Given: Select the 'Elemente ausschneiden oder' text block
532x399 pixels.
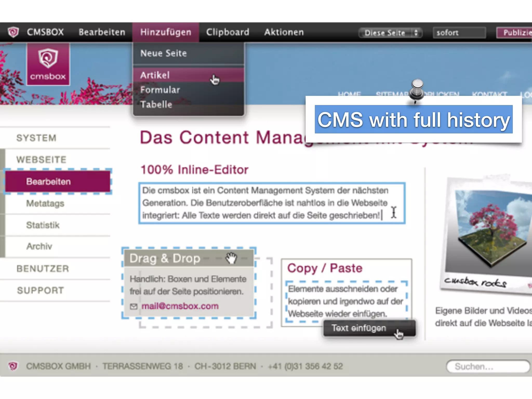Looking at the screenshot, I should coord(346,301).
